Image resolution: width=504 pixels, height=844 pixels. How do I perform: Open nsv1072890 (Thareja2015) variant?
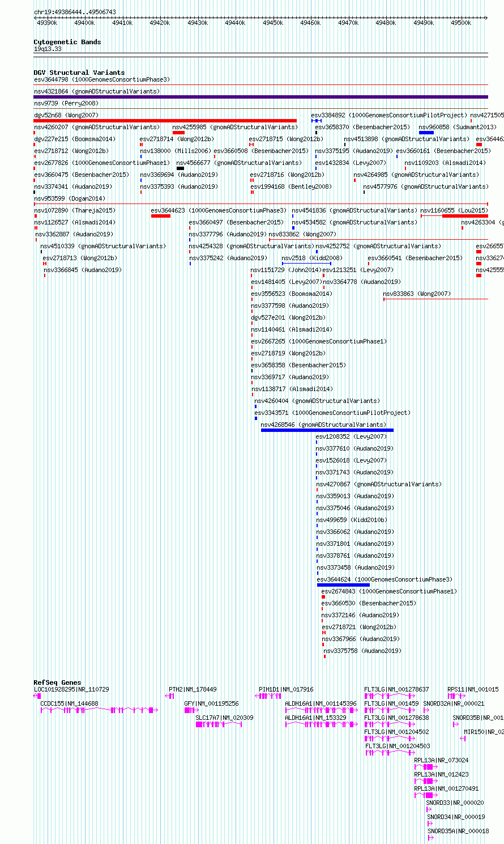coord(74,210)
